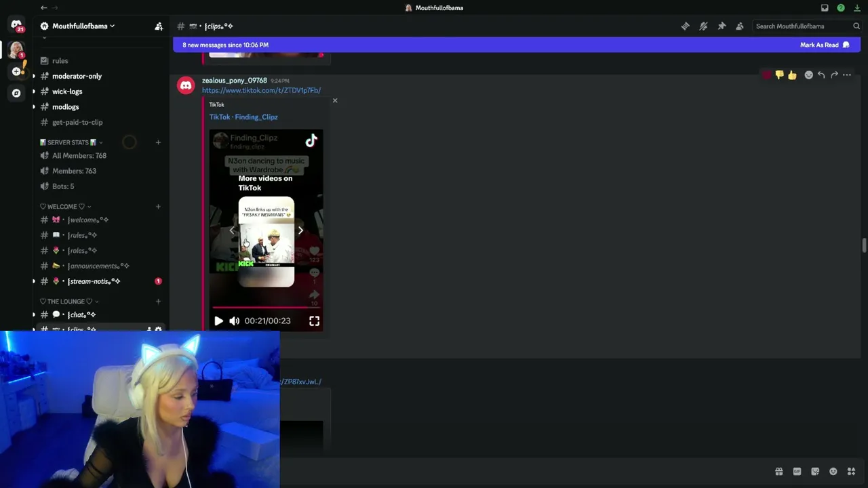Viewport: 868px width, 488px height.
Task: Enter fullscreen for the embedded video
Action: coord(315,321)
